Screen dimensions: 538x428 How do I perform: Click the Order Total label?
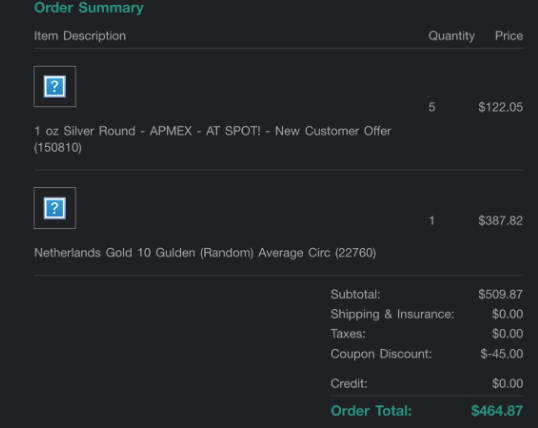pos(371,411)
